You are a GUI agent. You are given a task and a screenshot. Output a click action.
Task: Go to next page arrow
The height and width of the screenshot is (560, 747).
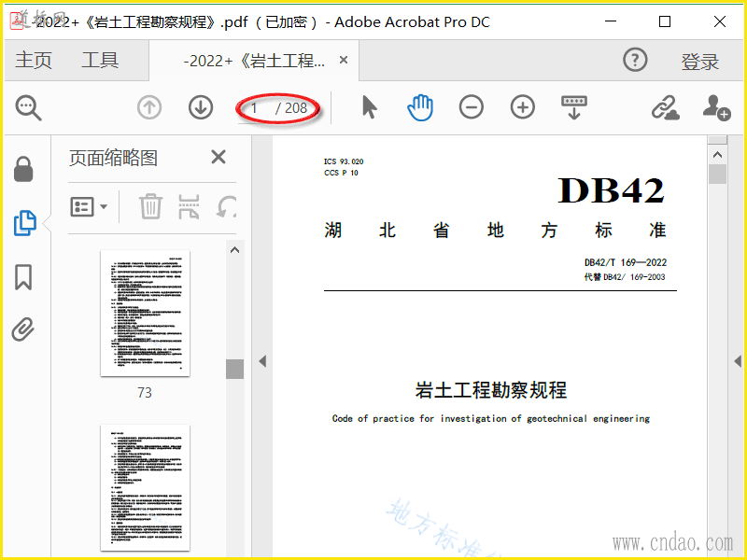point(201,107)
